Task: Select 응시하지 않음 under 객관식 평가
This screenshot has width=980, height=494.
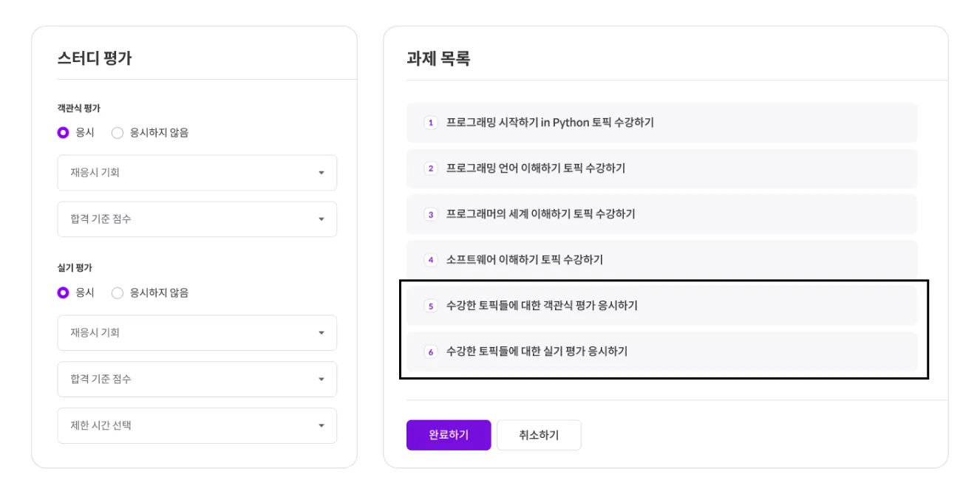Action: click(118, 133)
